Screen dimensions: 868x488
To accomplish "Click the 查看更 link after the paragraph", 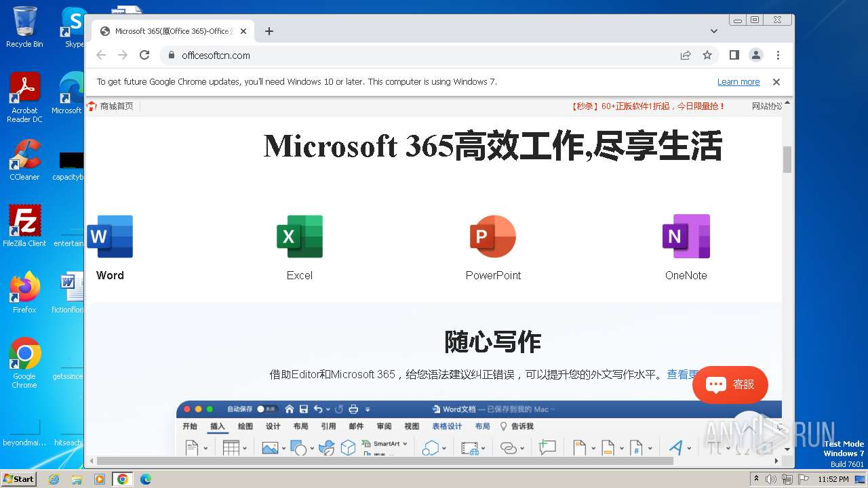I will (x=684, y=374).
